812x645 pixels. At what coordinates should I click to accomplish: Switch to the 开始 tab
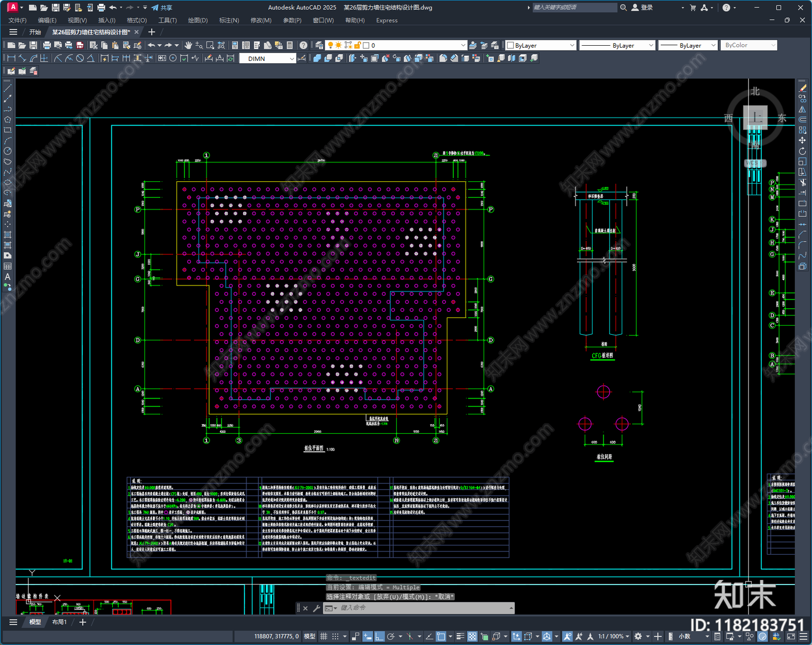pyautogui.click(x=35, y=32)
